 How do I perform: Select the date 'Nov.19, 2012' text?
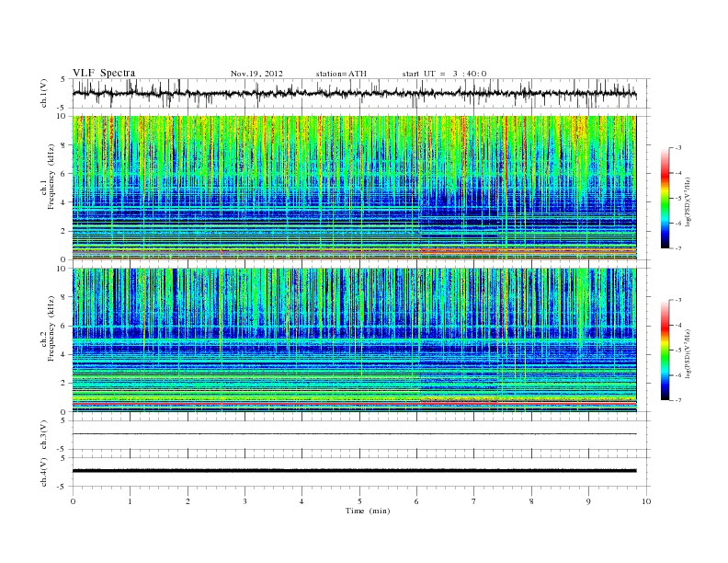(256, 74)
